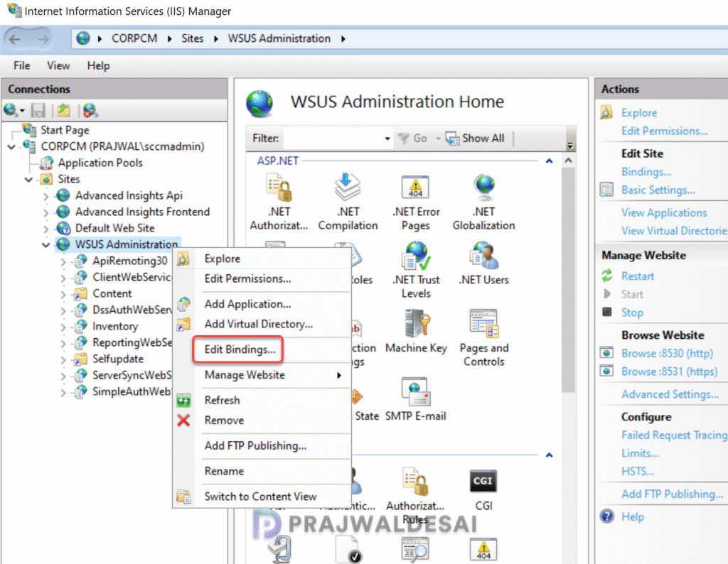Click the blue Help question mark icon

(607, 516)
